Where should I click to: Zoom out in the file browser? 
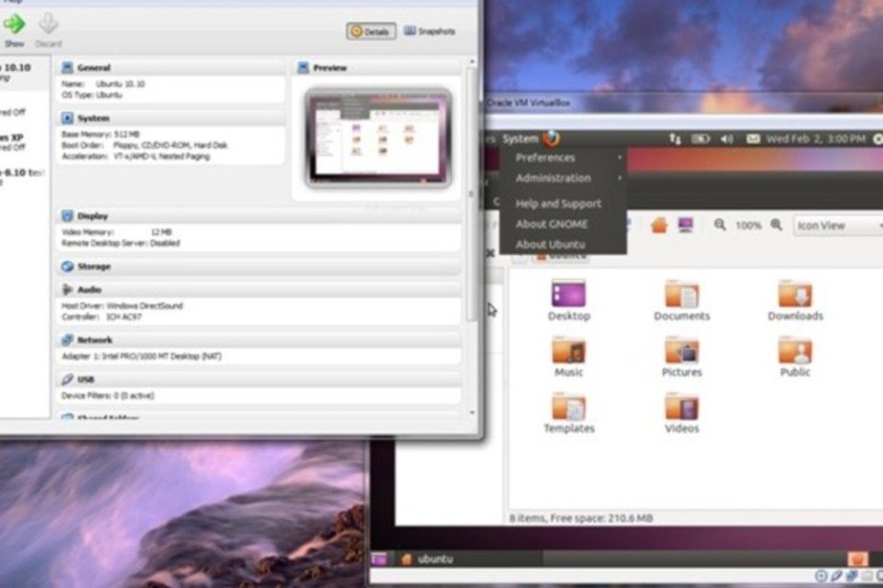(x=720, y=225)
